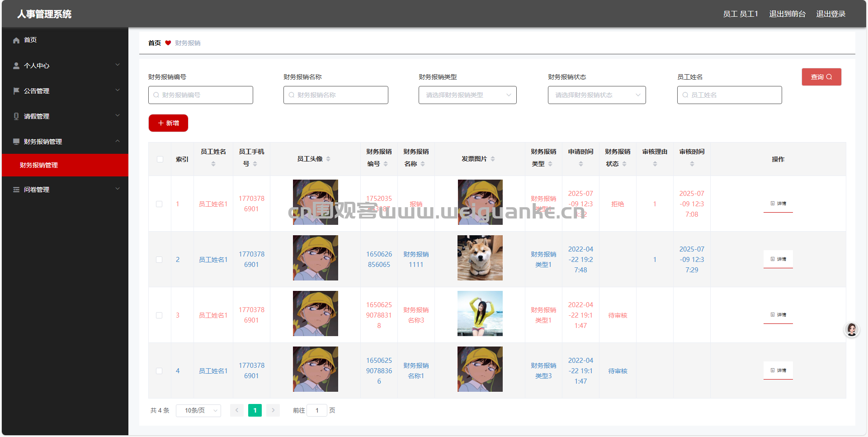Viewport: 868px width, 437px height.
Task: Check the row 2 checkbox
Action: [x=159, y=260]
